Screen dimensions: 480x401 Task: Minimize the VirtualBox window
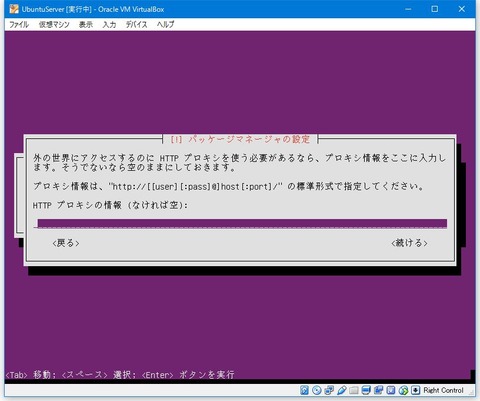(408, 9)
